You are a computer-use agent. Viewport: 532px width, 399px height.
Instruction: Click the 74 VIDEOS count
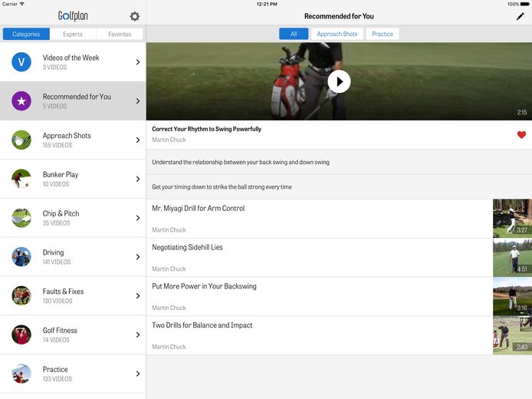56,340
